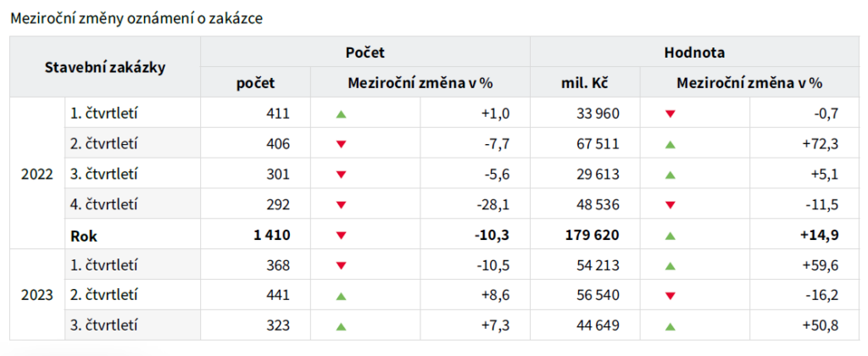Click red down arrow for Q2 2022 count
The image size is (868, 356).
click(x=341, y=144)
